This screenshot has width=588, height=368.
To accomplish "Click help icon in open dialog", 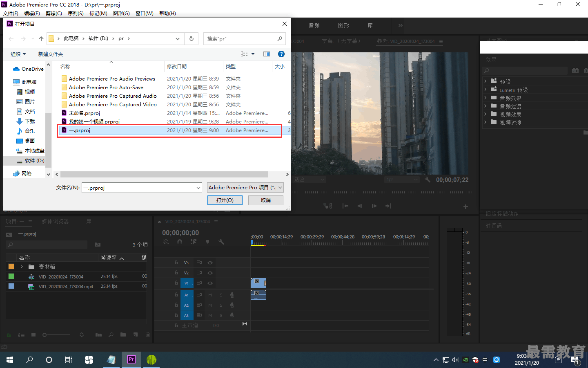I will (x=281, y=54).
